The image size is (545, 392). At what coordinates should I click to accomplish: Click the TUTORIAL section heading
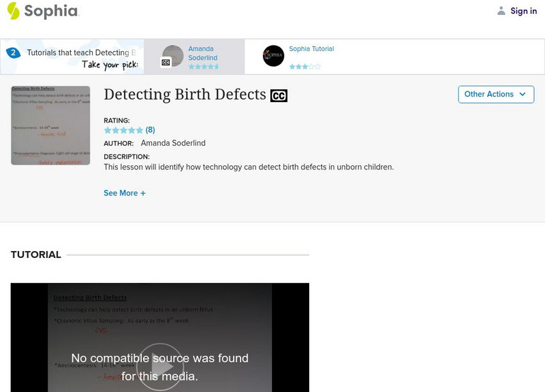coord(36,255)
